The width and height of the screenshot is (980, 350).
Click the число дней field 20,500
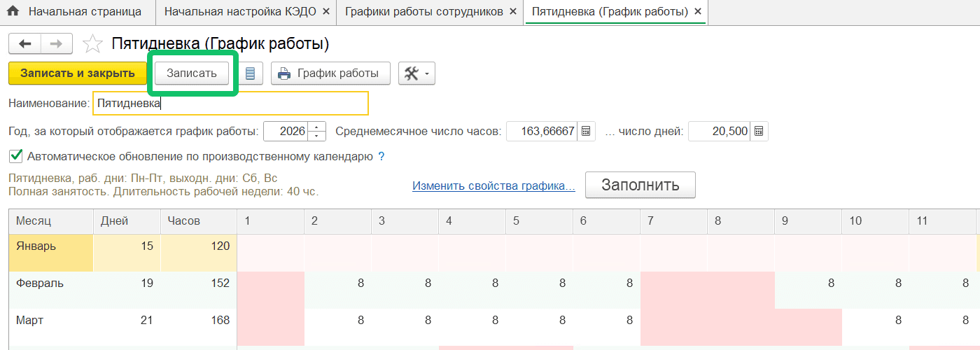(x=720, y=131)
